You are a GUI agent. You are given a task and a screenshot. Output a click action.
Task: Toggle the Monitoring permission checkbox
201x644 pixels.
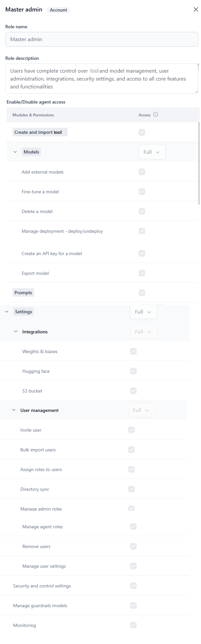tap(133, 625)
